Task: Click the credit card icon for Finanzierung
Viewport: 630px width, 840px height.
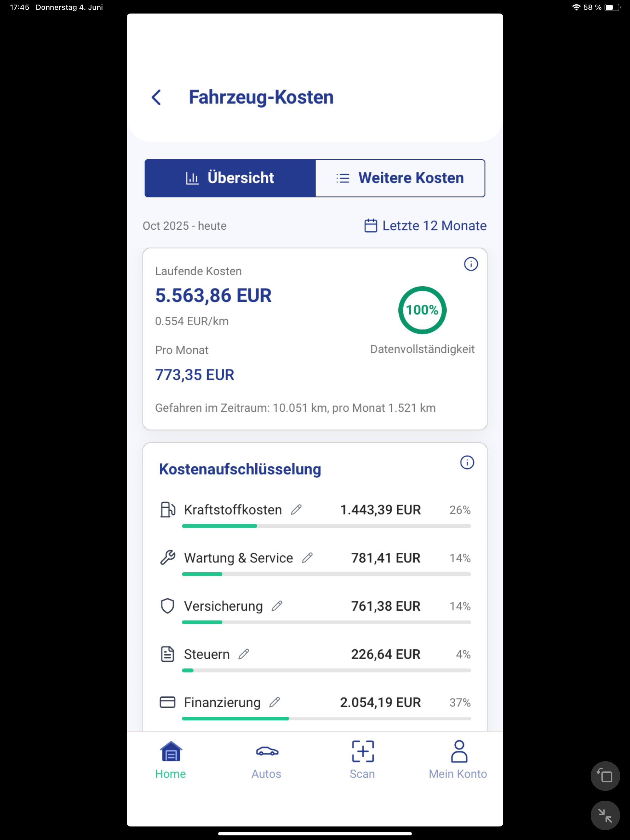Action: [x=168, y=703]
